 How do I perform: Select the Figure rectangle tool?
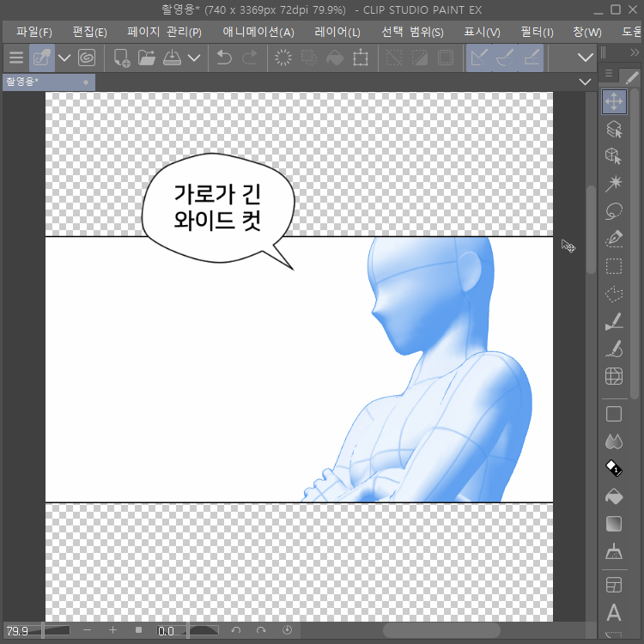[x=614, y=414]
